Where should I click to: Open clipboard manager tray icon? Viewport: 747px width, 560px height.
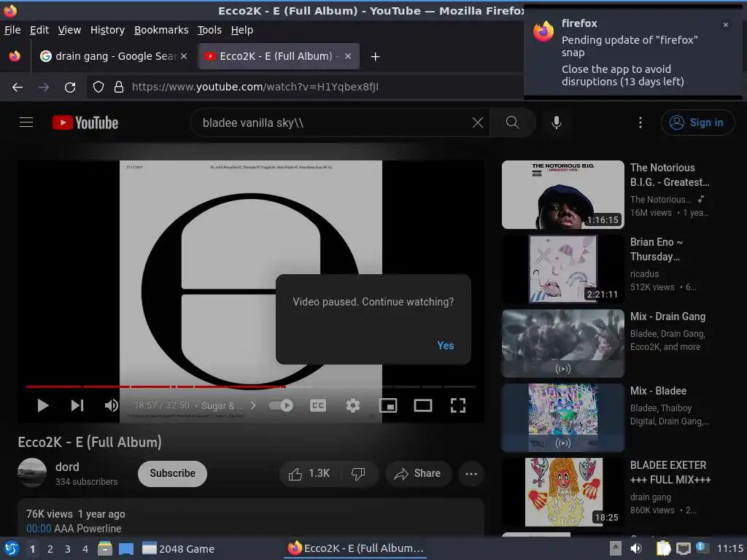click(x=663, y=548)
